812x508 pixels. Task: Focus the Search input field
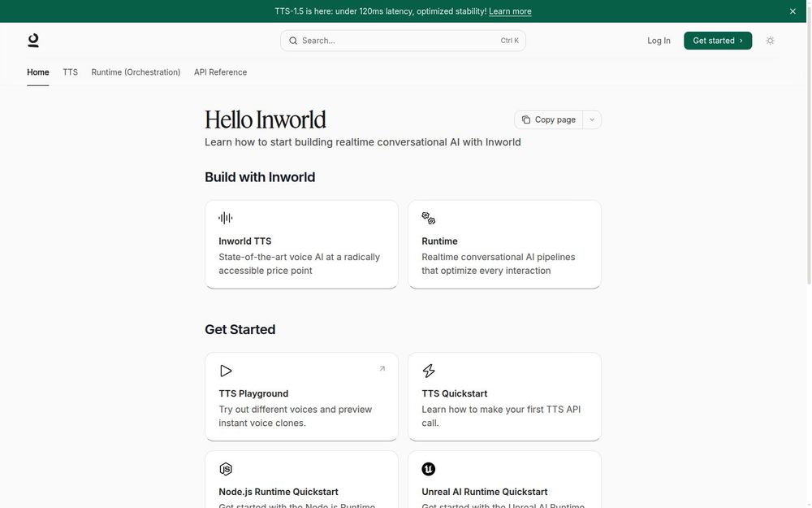click(x=403, y=41)
